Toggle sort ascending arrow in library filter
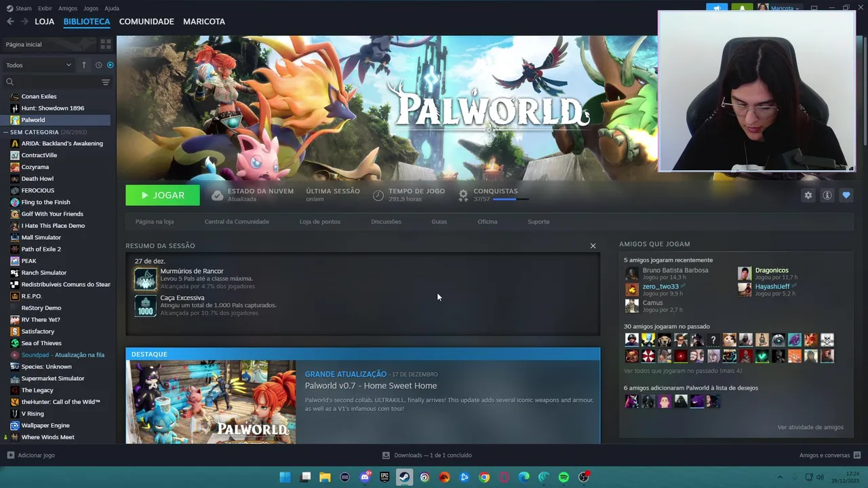The image size is (868, 488). point(84,65)
